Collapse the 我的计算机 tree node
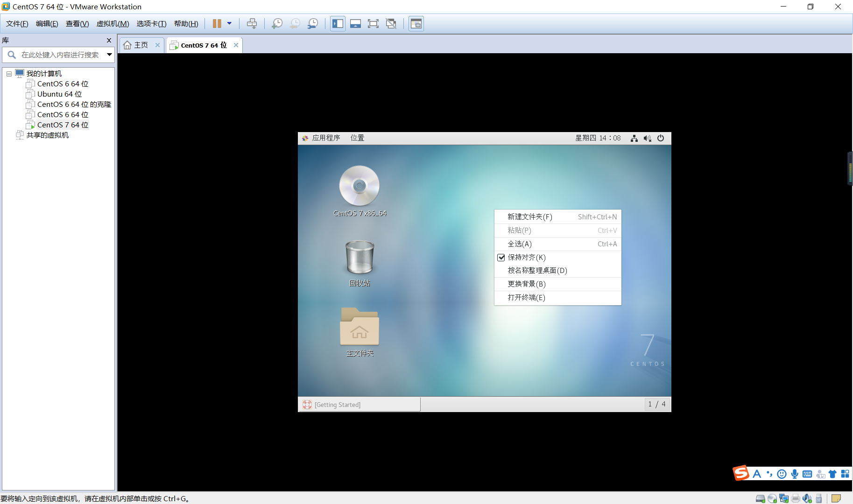This screenshot has width=853, height=504. click(x=9, y=74)
